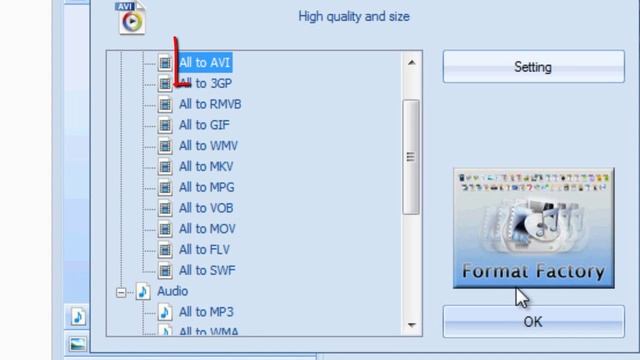
Task: Select the film icon beside All to FLV
Action: pyautogui.click(x=165, y=249)
